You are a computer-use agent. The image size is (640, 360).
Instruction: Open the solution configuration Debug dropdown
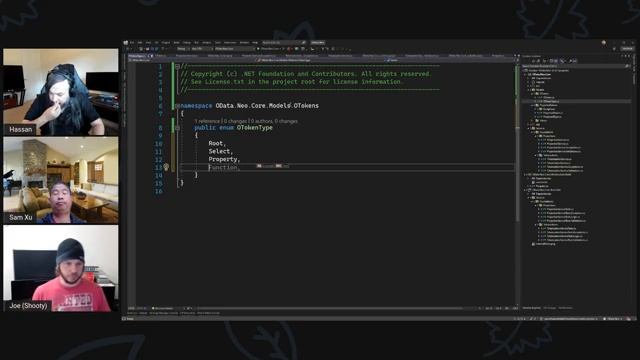(x=182, y=49)
